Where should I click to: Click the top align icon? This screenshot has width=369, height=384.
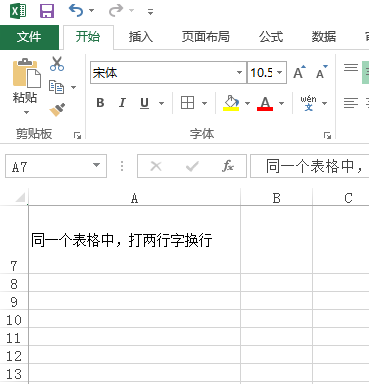click(351, 68)
